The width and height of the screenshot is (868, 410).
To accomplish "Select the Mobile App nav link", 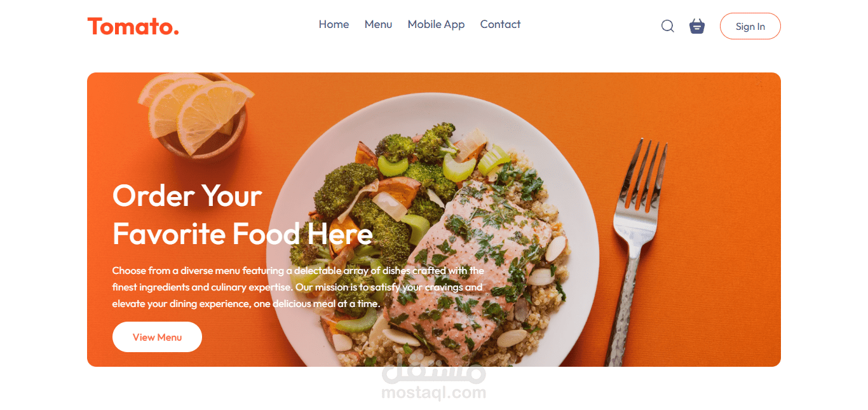I will [436, 24].
